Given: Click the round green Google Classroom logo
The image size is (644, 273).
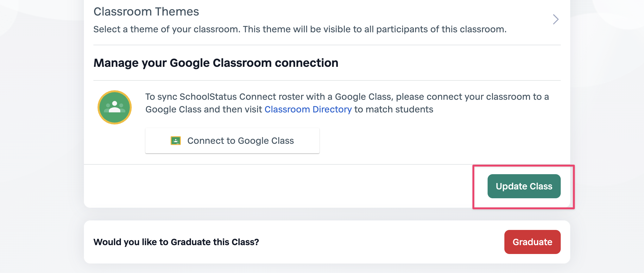Looking at the screenshot, I should click(115, 107).
